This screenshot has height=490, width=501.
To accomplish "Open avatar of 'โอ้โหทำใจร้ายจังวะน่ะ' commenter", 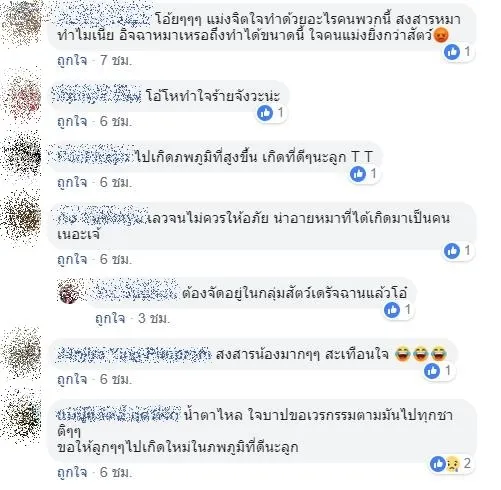I will (22, 95).
